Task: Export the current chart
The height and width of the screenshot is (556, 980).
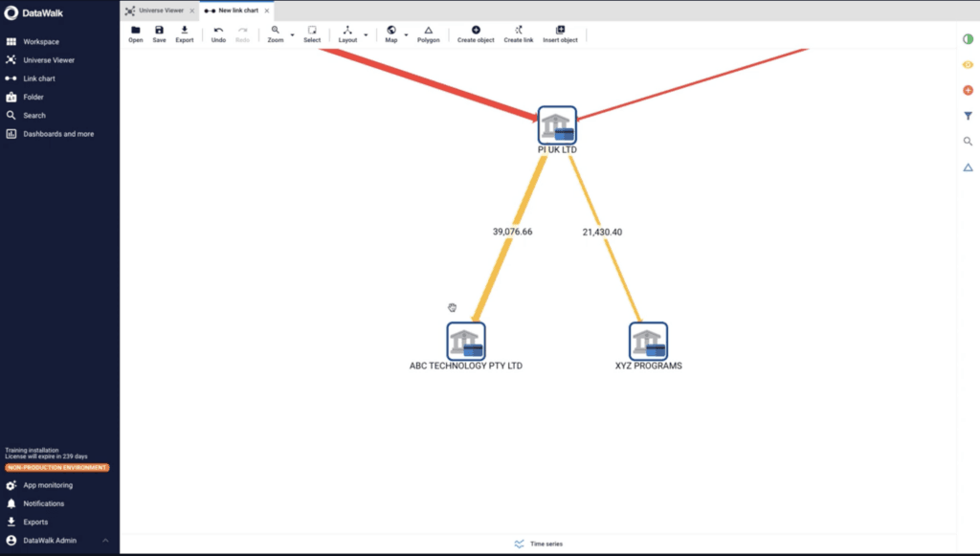Action: click(x=184, y=31)
